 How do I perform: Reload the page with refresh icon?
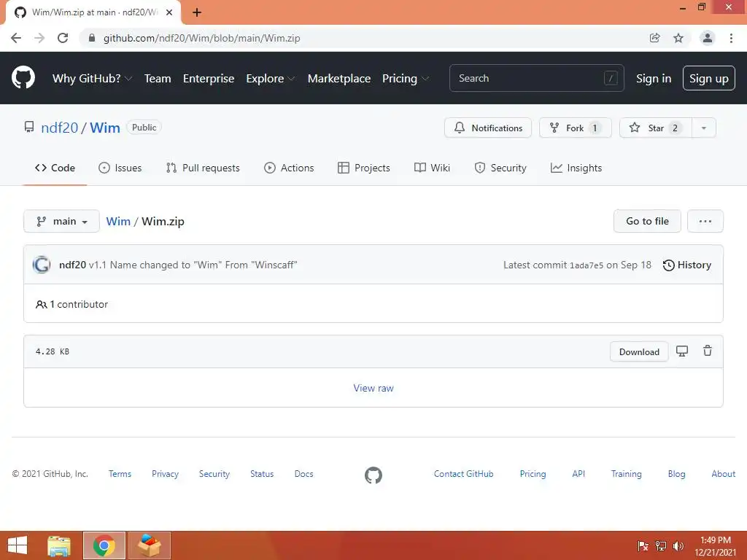tap(63, 38)
